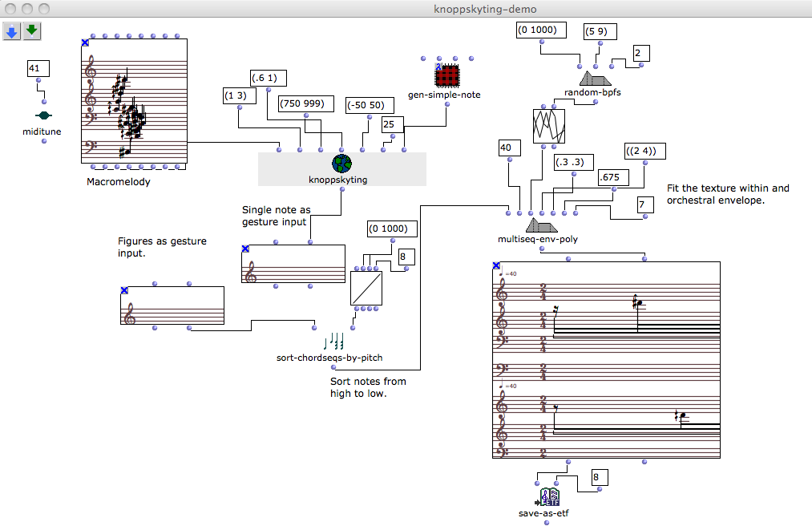
Task: Click the random-bpfs icon
Action: point(595,78)
